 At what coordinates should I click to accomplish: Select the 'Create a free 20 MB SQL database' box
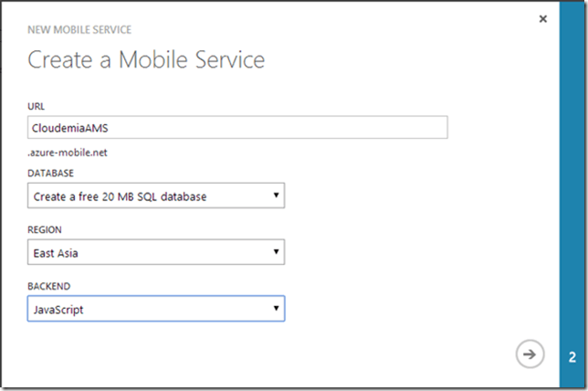(146, 195)
